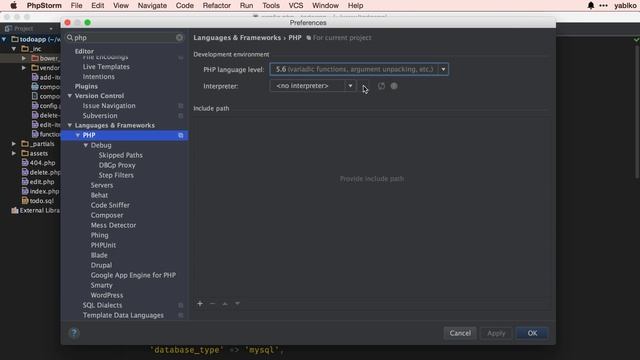Open the VCS menu
Screen dimensions: 640x360
(x=296, y=5)
